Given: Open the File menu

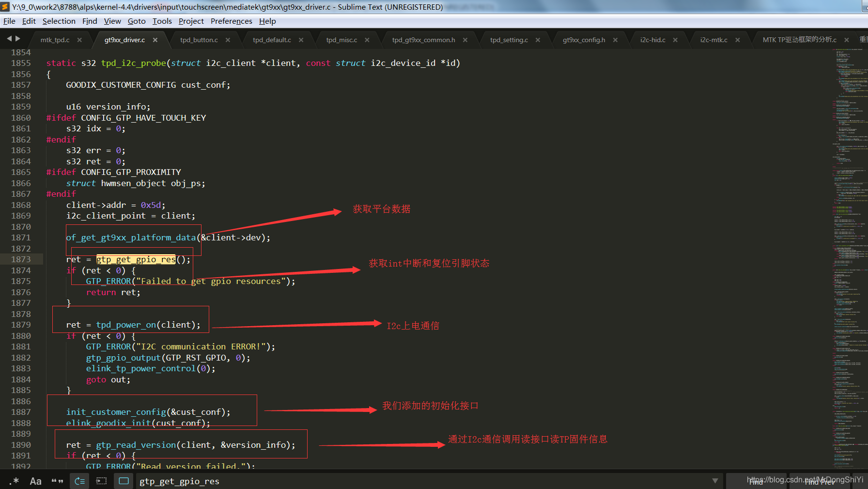Looking at the screenshot, I should 9,21.
